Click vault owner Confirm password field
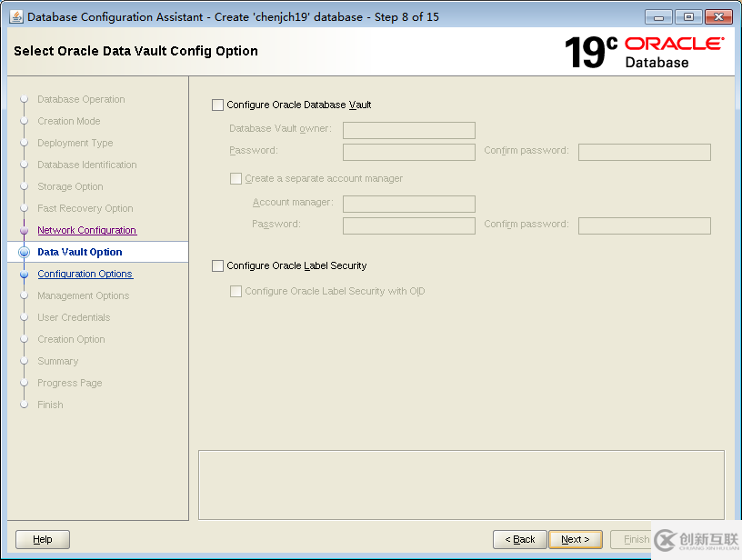 pyautogui.click(x=645, y=153)
